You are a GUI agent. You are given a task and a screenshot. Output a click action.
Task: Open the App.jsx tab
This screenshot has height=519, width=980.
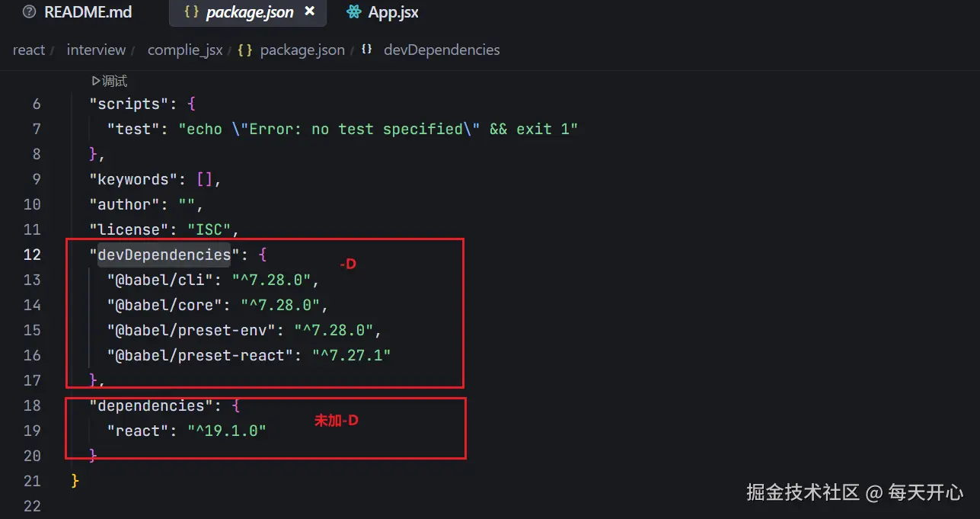coord(393,12)
